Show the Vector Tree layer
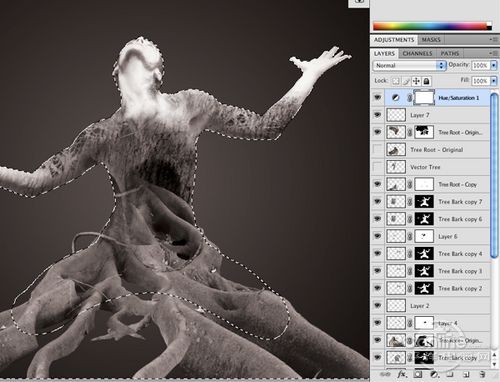Viewport: 500px width, 382px height. pos(378,167)
